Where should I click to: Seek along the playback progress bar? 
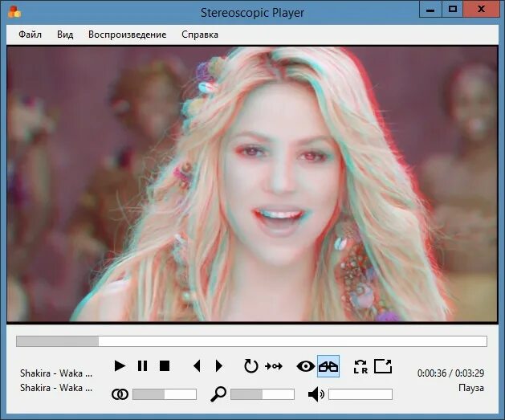click(251, 341)
